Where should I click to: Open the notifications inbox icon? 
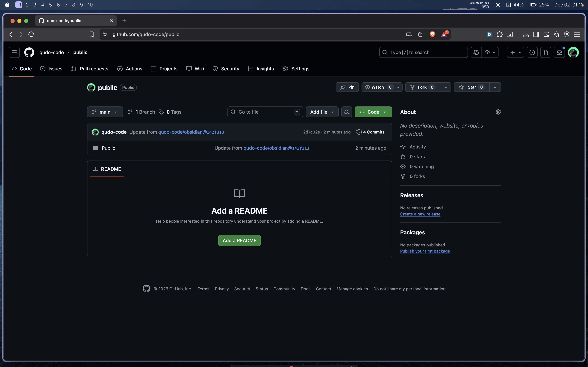click(x=559, y=52)
